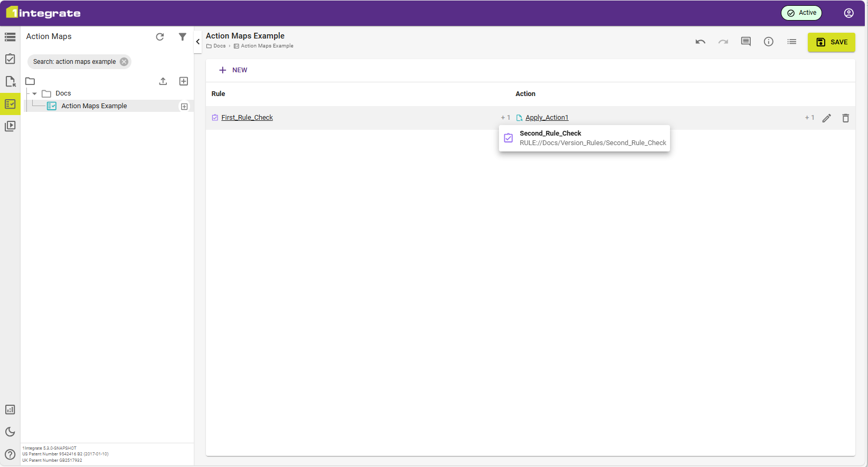Select Action Maps Example in the tree
This screenshot has width=868, height=467.
pos(94,106)
